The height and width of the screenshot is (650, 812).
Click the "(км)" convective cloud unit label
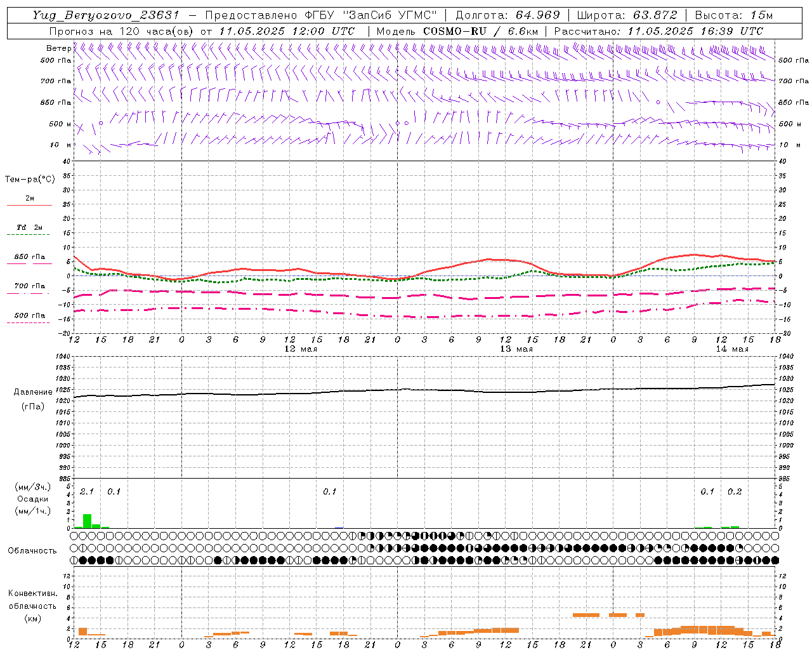(x=32, y=618)
